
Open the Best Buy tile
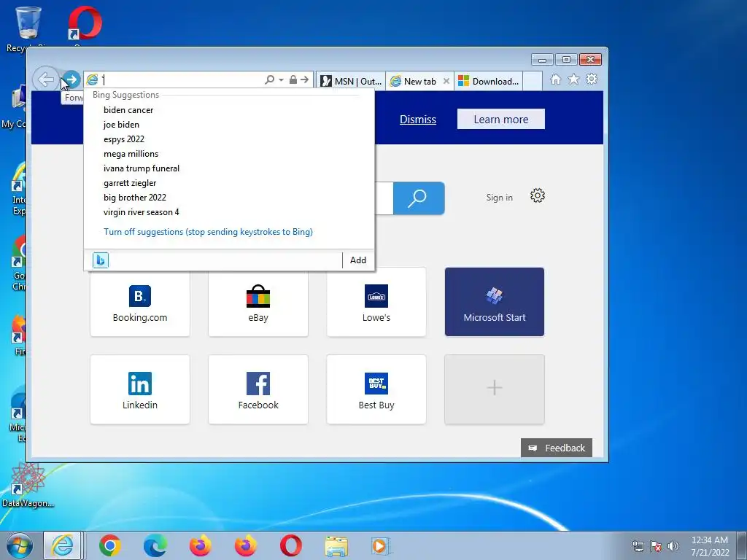pos(376,389)
